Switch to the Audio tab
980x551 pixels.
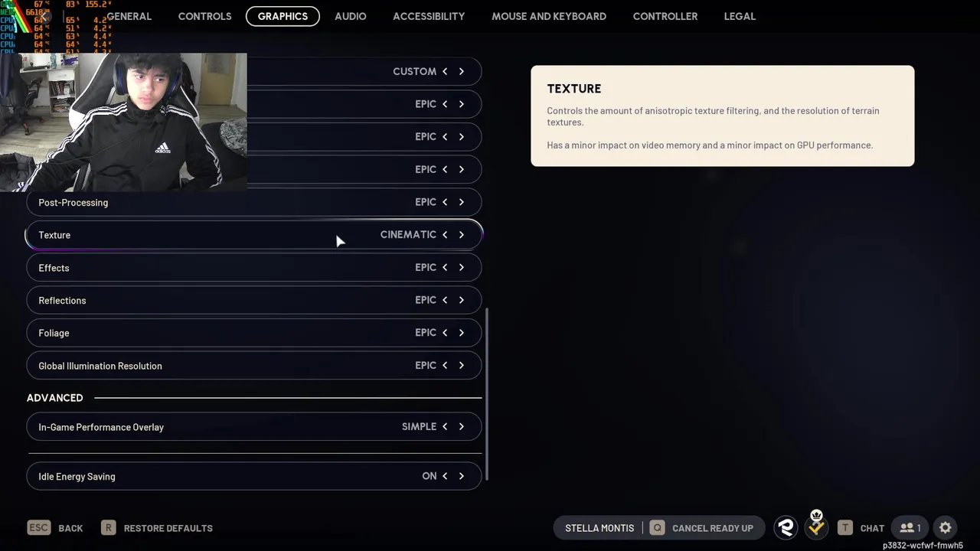351,16
